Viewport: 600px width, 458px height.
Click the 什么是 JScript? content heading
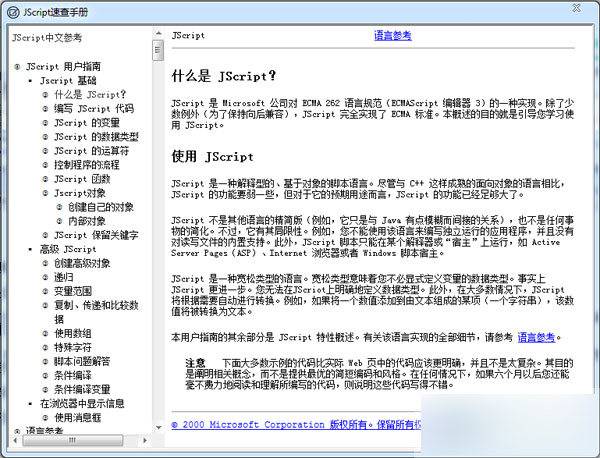coord(223,76)
